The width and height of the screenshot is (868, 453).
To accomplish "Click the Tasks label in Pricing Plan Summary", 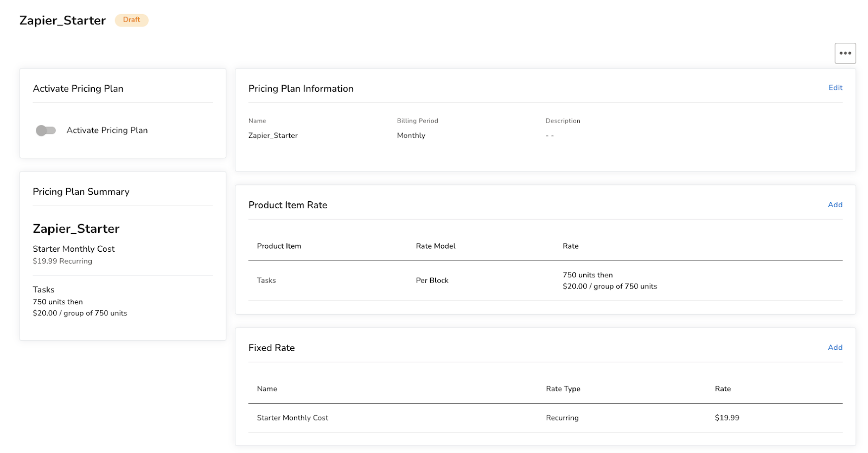I will (43, 290).
